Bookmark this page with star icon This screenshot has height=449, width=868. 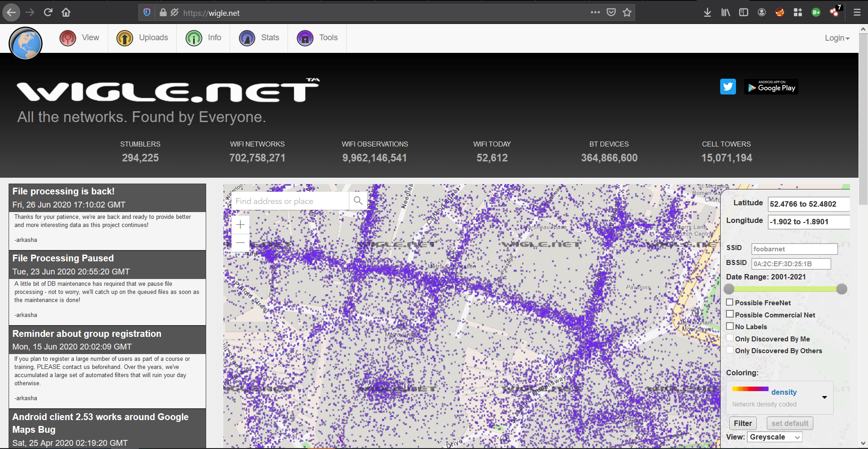tap(627, 13)
